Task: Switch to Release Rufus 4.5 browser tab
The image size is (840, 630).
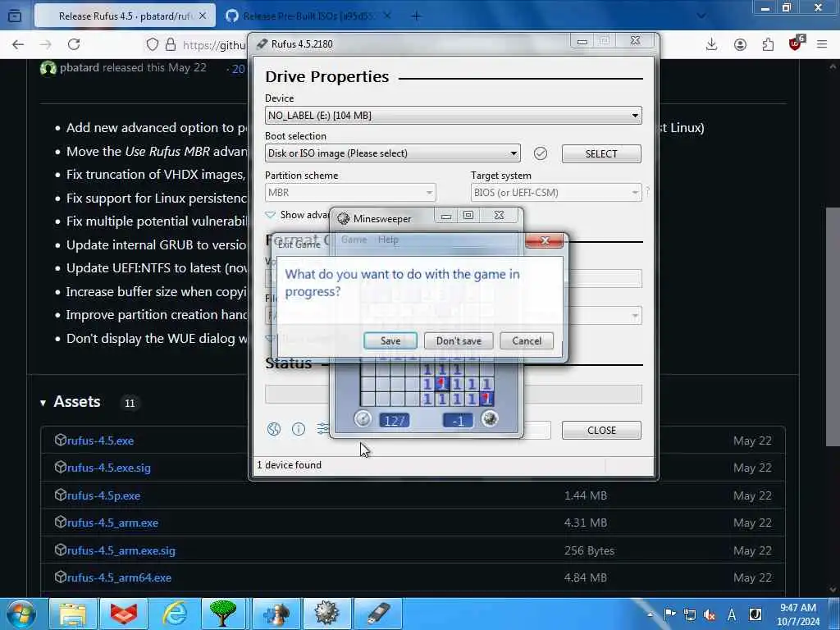Action: 125,16
